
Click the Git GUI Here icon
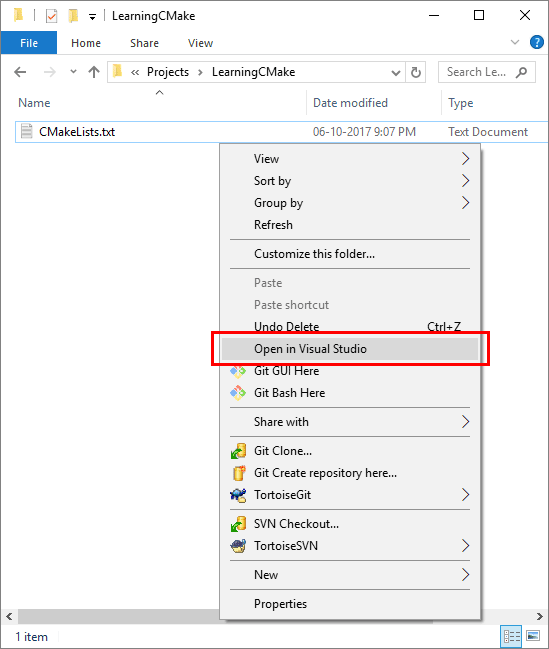tap(238, 371)
